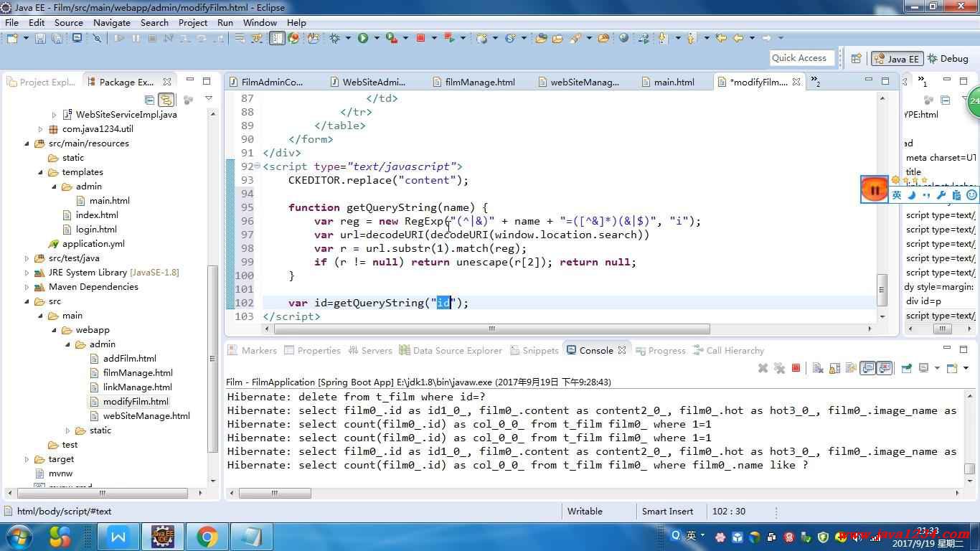
Task: Collapse the script block at line 92
Action: [x=258, y=166]
